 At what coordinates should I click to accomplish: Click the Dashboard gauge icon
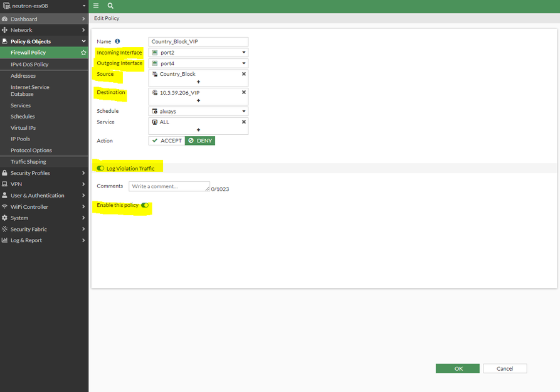[4, 19]
